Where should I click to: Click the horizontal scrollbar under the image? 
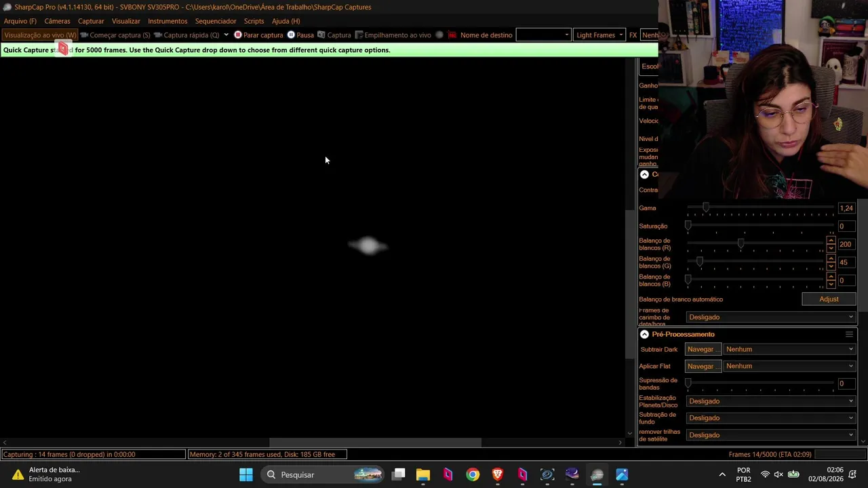pyautogui.click(x=375, y=443)
